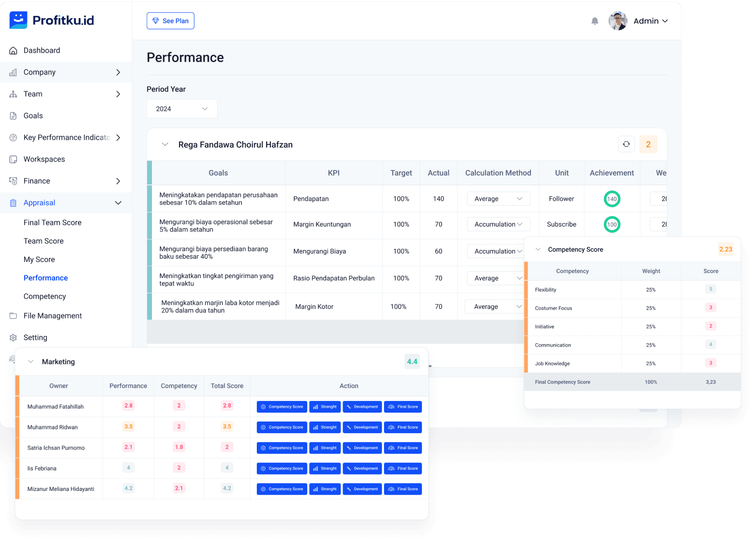
Task: Select Competency in Appraisal submenu
Action: (45, 296)
